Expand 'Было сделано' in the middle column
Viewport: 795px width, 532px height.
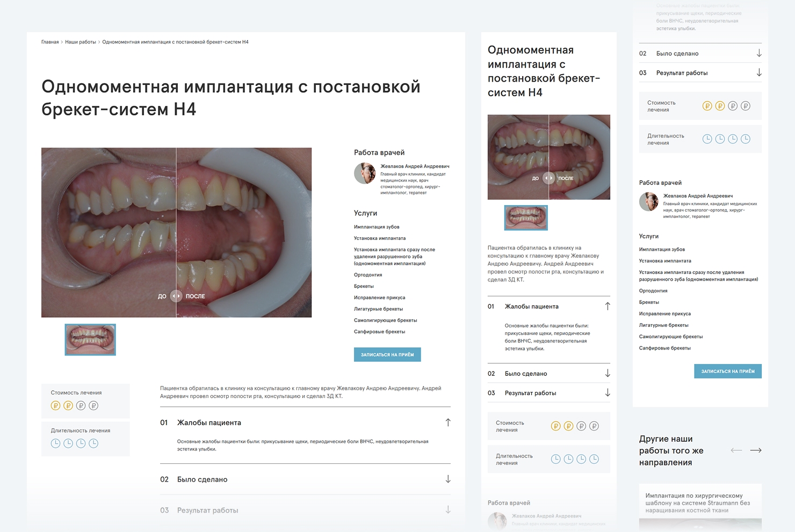(549, 374)
